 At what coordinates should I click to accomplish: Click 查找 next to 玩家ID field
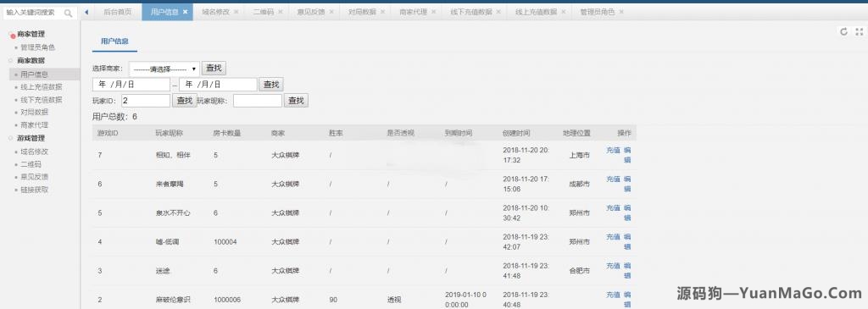184,101
